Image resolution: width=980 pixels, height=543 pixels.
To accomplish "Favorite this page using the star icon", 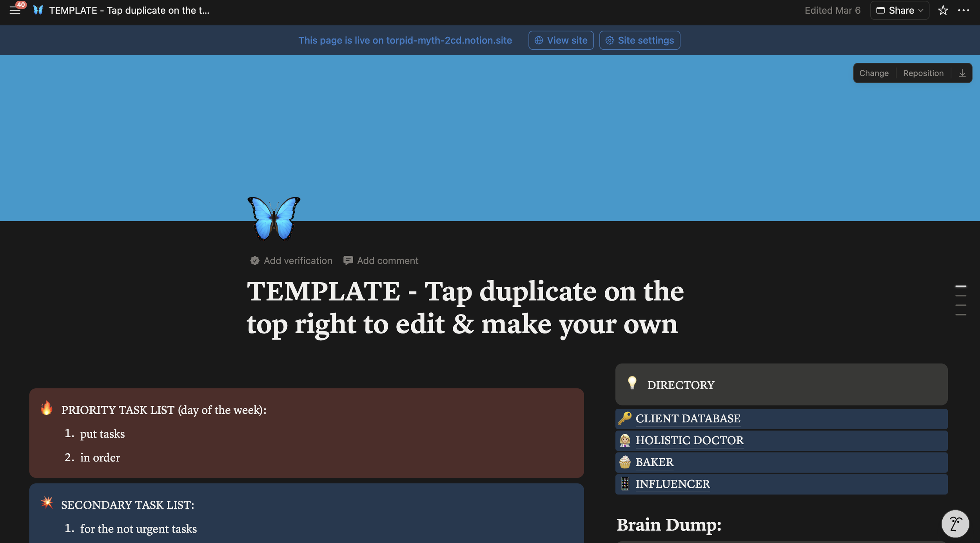I will [943, 11].
